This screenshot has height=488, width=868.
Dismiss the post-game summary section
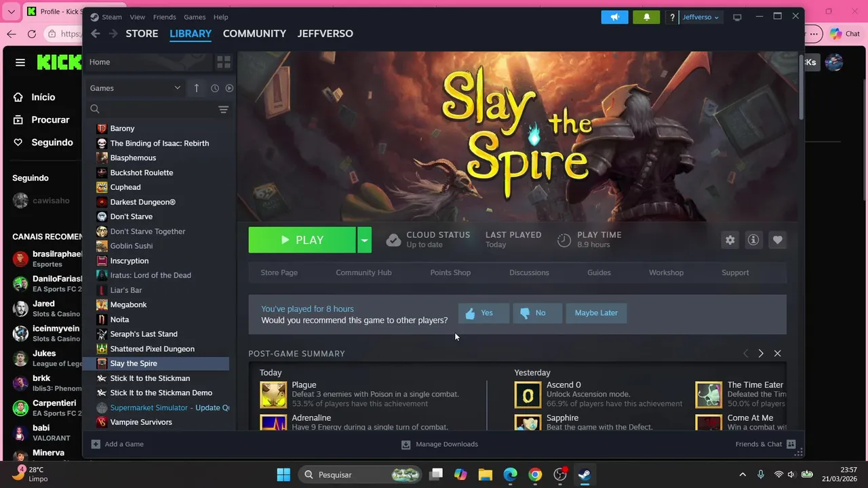[777, 353]
